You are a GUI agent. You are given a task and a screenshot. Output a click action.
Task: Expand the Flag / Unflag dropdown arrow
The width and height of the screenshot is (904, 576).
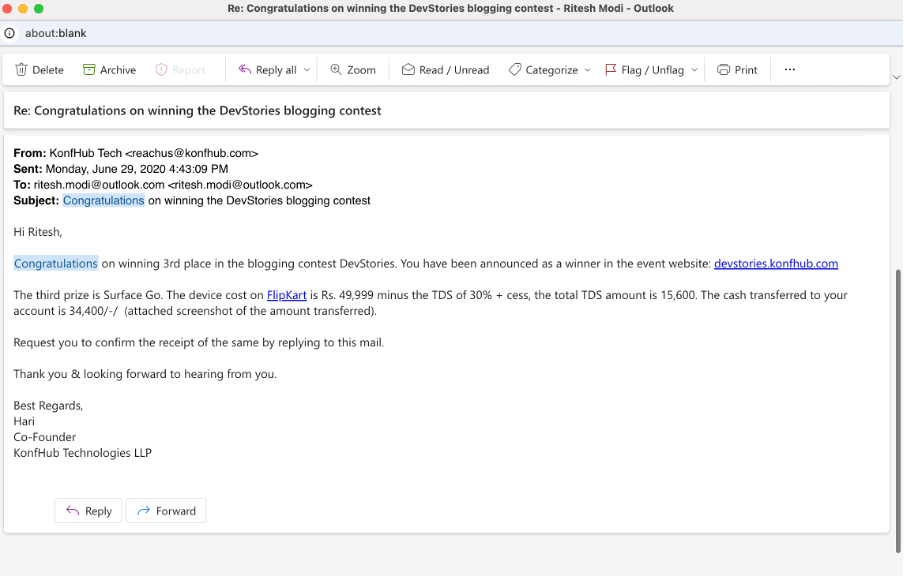[693, 70]
